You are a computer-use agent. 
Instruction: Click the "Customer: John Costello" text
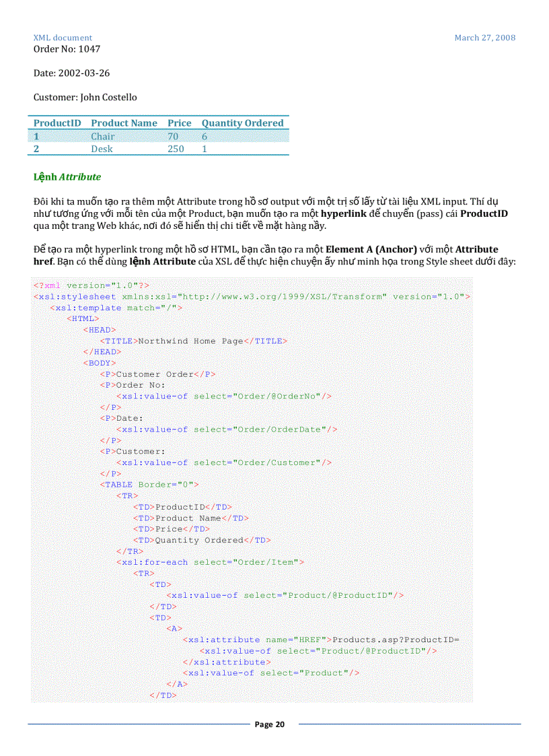click(85, 97)
